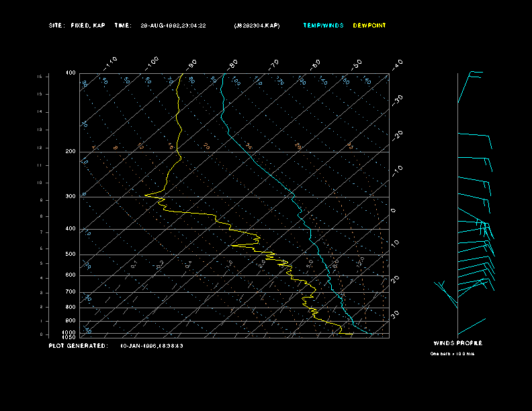Click the -80 isotherm label at top

(232, 64)
